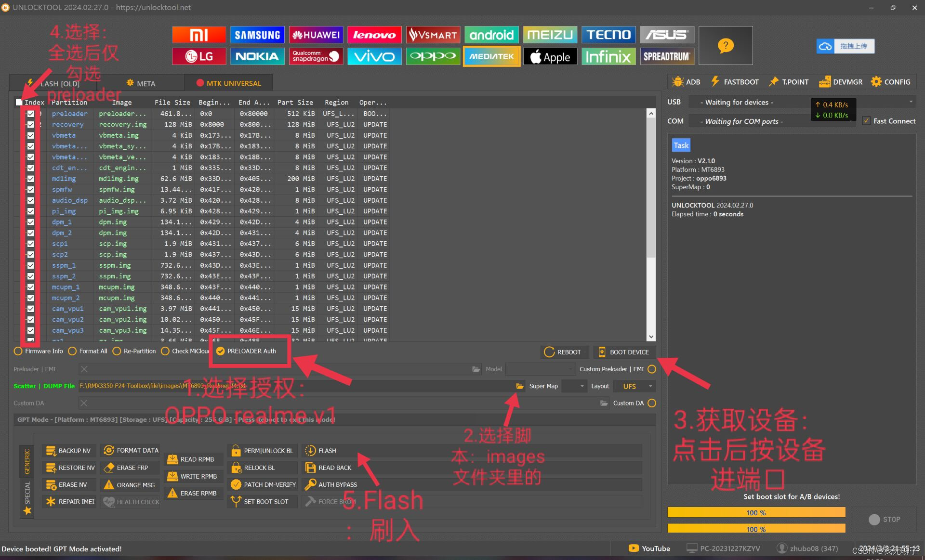
Task: Open the ADB tool
Action: point(686,82)
